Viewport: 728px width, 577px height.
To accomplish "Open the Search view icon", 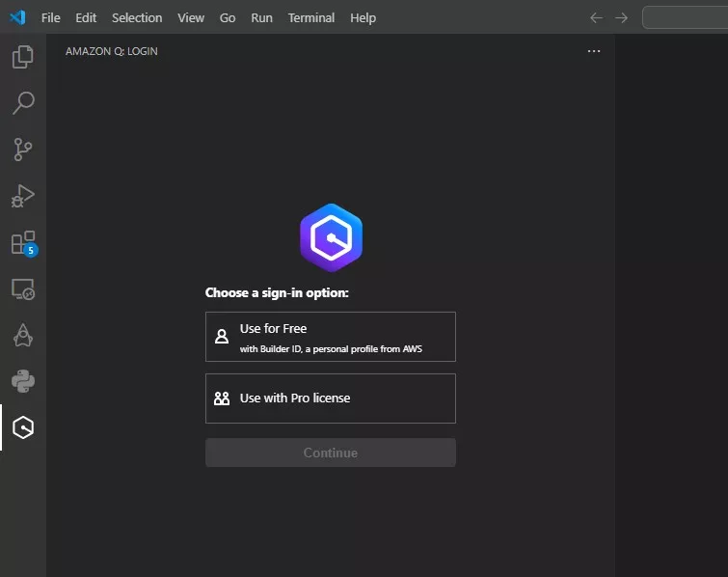I will (23, 103).
